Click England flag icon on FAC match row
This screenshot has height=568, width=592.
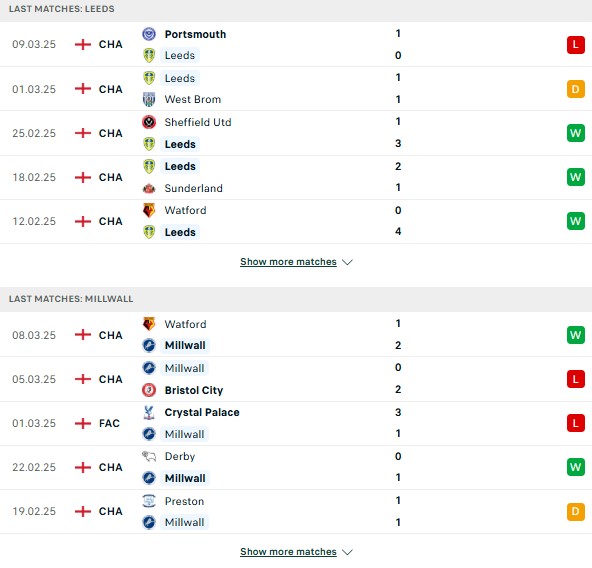coord(83,423)
